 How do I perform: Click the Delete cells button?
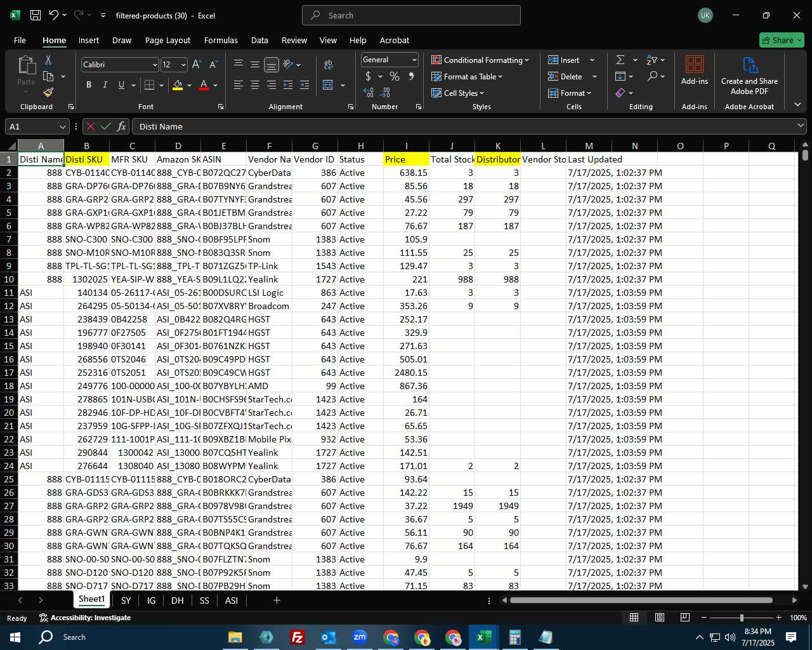[x=565, y=76]
